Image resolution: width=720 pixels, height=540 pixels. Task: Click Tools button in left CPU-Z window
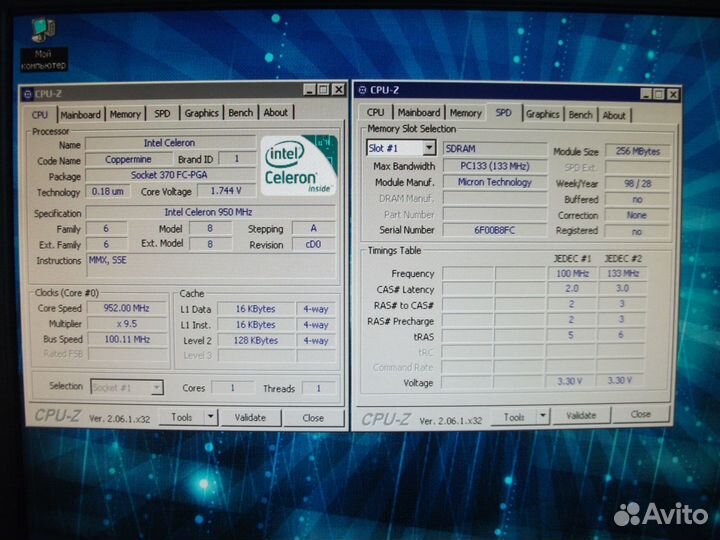click(x=182, y=417)
